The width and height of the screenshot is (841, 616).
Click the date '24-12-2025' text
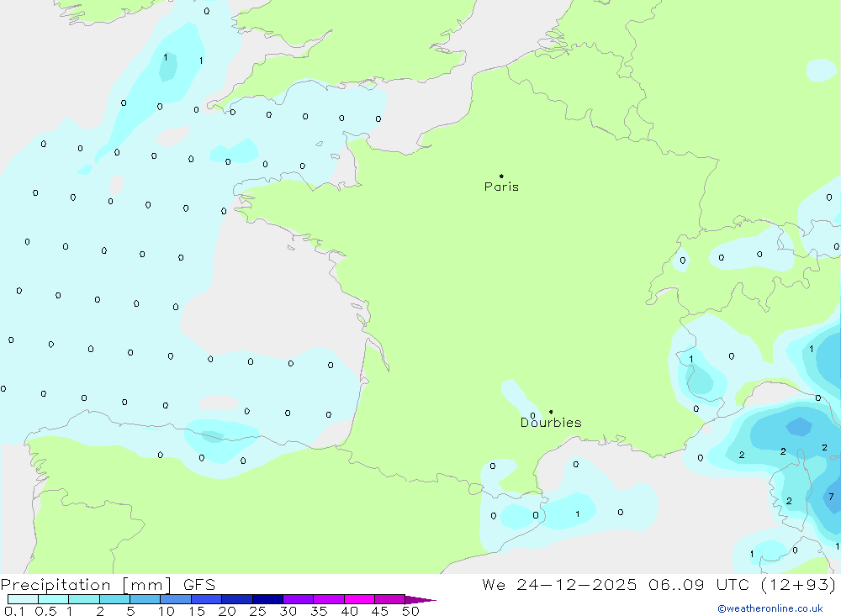coord(577,585)
